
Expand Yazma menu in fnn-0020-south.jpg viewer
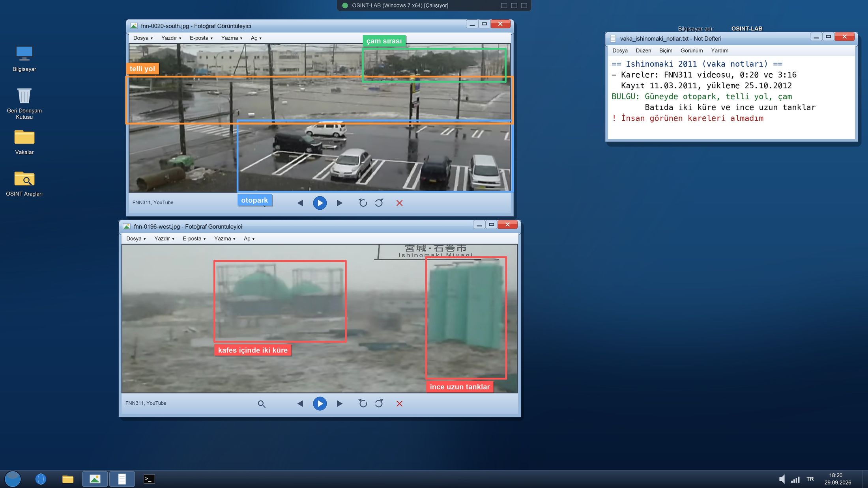pyautogui.click(x=232, y=38)
